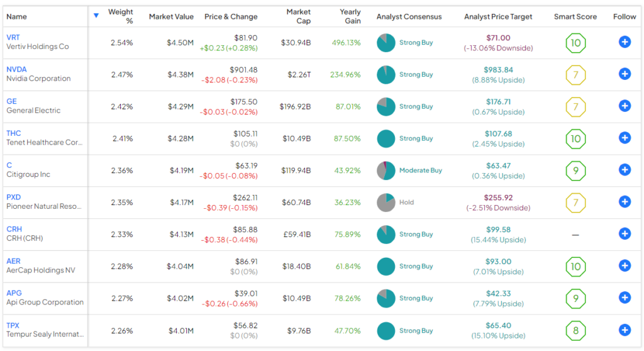
Task: Click the blue sort arrow beside Weight
Action: pyautogui.click(x=96, y=16)
